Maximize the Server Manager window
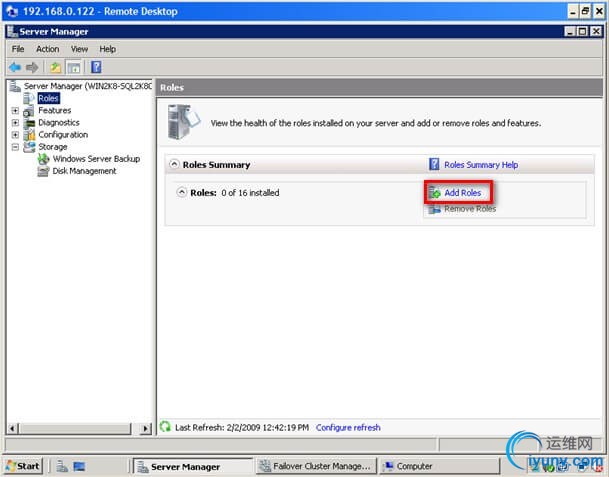 click(x=582, y=31)
